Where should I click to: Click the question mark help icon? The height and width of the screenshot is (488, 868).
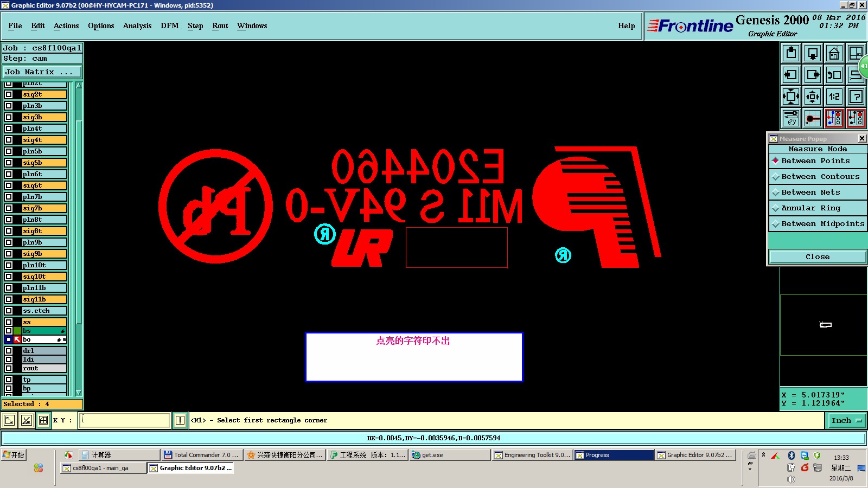[856, 97]
